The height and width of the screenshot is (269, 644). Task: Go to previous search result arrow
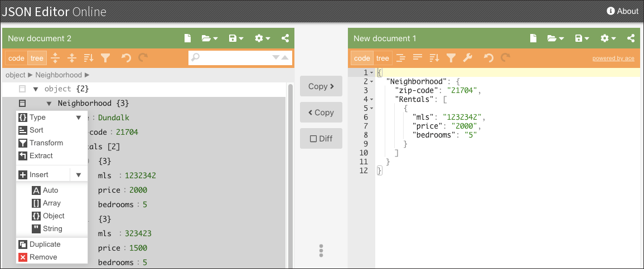(285, 58)
